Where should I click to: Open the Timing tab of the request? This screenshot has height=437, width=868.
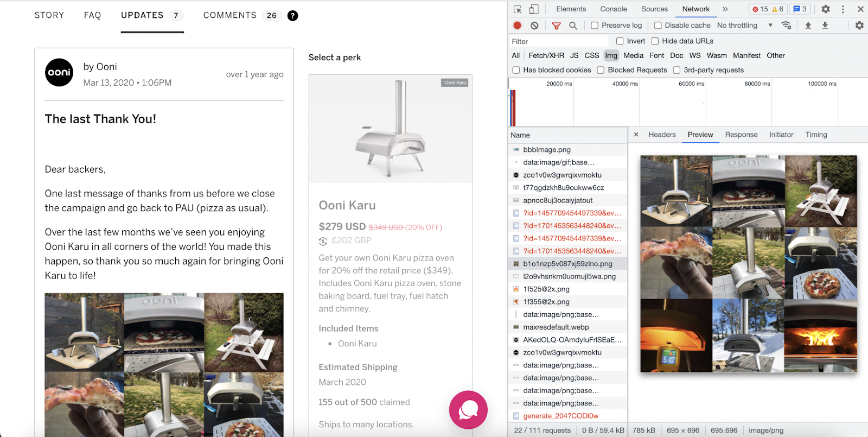pos(816,135)
